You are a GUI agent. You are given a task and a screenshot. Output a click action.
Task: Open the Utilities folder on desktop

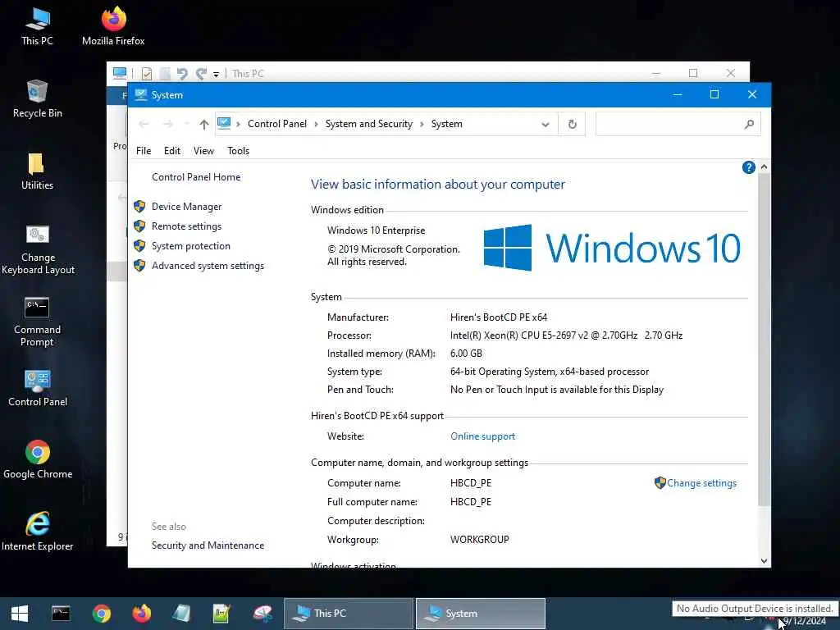(37, 171)
